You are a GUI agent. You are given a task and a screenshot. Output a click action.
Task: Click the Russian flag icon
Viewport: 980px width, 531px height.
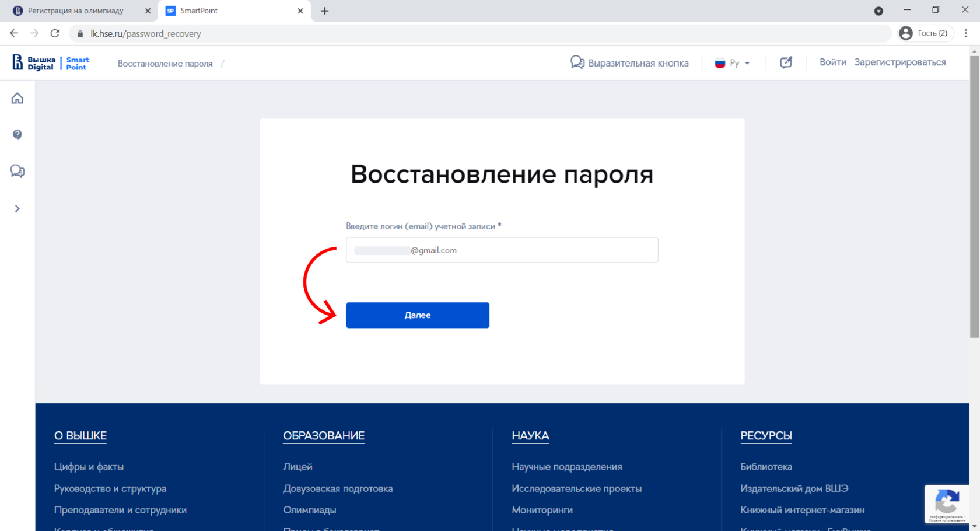(720, 63)
